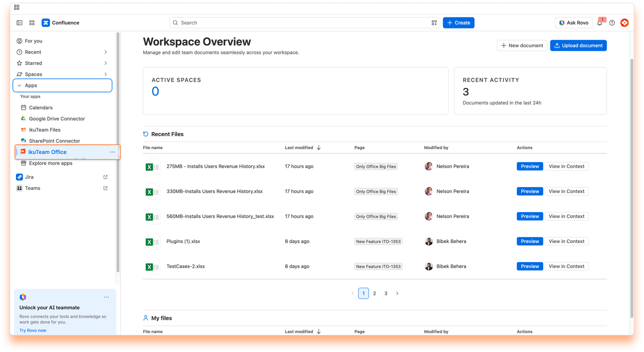This screenshot has height=352, width=644.
Task: Expand the Spaces section chevron
Action: [x=105, y=74]
